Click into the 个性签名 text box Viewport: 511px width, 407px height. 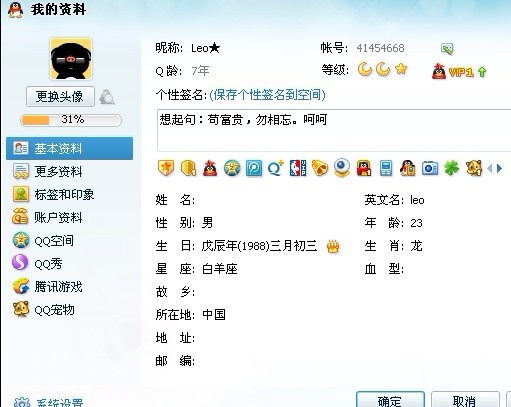pyautogui.click(x=334, y=130)
